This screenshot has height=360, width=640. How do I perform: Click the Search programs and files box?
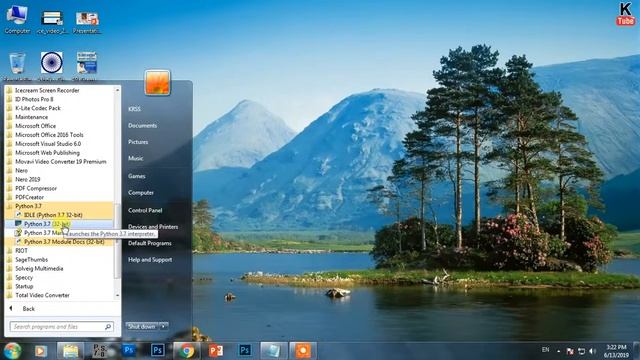61,327
